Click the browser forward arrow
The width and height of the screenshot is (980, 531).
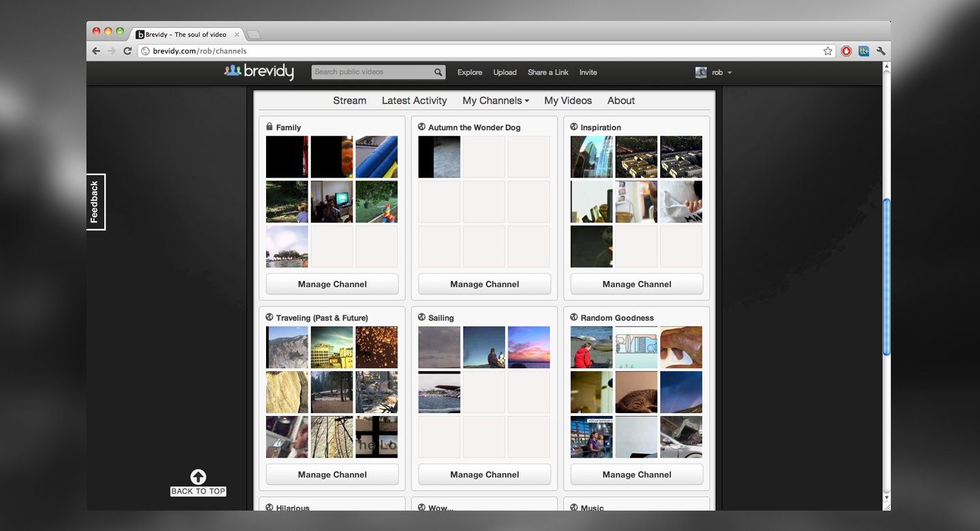pos(112,51)
